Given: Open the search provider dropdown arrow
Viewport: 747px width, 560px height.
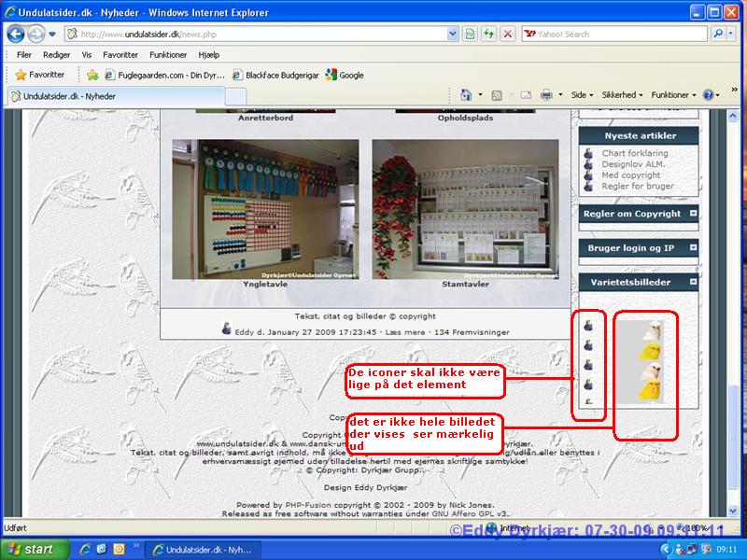Looking at the screenshot, I should pos(732,34).
